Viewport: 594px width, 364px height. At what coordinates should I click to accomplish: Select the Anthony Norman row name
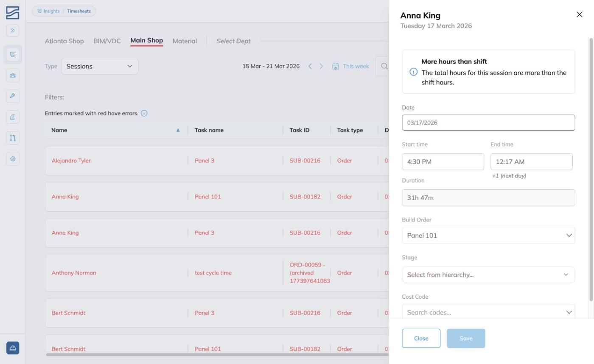(x=74, y=273)
